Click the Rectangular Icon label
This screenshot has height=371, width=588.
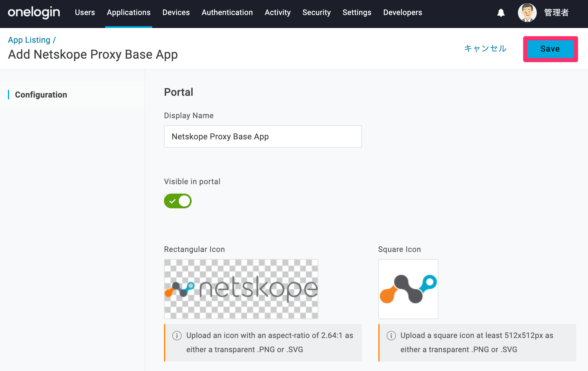click(x=194, y=249)
